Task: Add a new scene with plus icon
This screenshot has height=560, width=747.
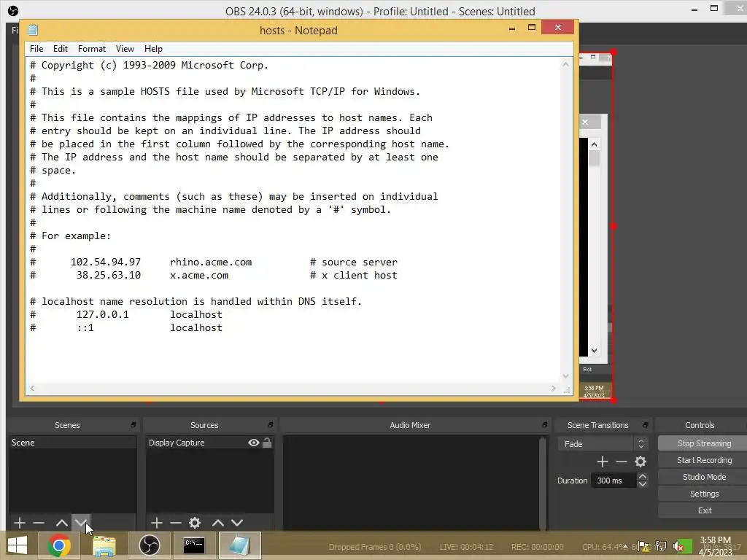Action: [20, 523]
